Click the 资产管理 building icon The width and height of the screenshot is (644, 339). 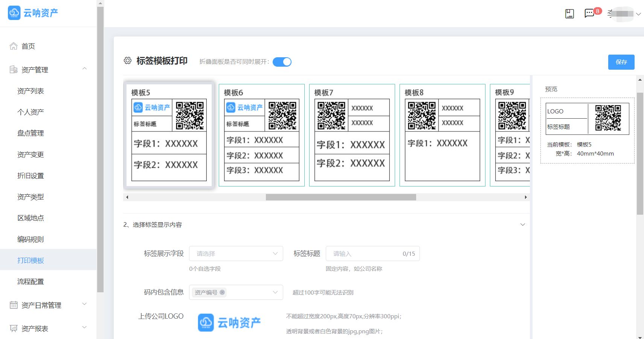click(x=14, y=69)
